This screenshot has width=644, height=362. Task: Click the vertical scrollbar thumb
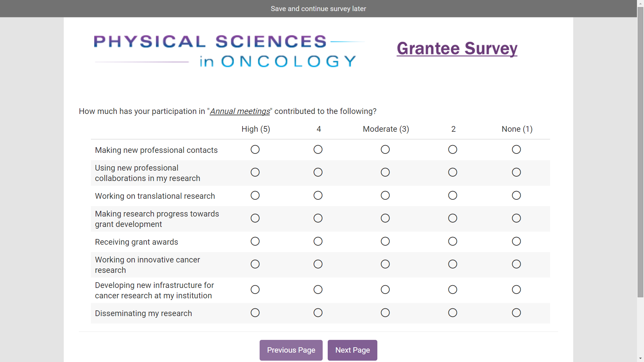(x=640, y=151)
